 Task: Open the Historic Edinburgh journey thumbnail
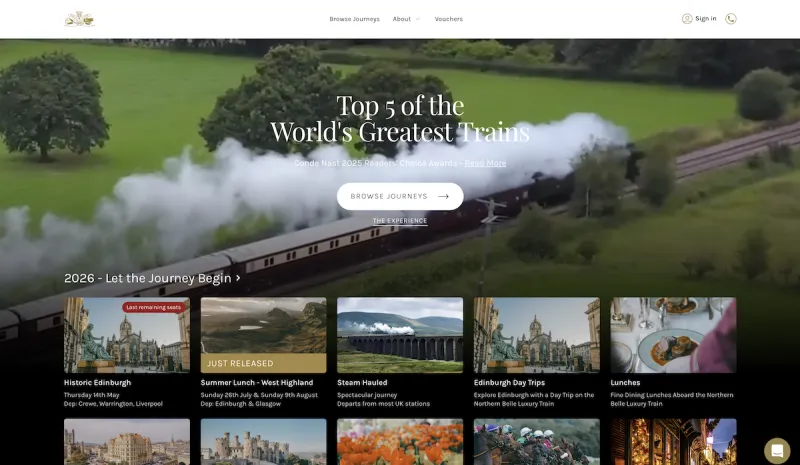tap(127, 335)
